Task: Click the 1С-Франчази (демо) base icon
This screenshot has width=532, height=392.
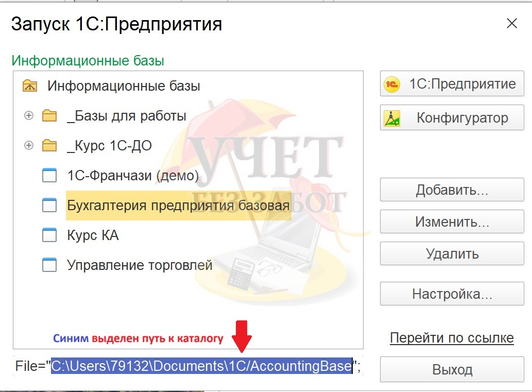Action: 49,176
